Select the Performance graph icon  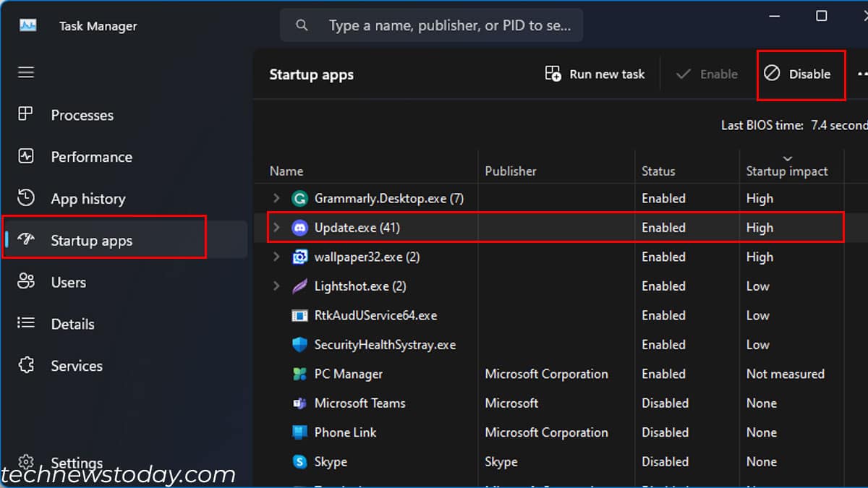pos(27,156)
